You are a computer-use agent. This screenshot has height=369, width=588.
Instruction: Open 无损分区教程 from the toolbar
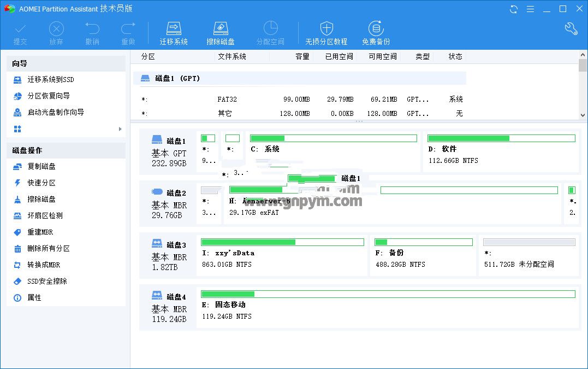pyautogui.click(x=326, y=33)
